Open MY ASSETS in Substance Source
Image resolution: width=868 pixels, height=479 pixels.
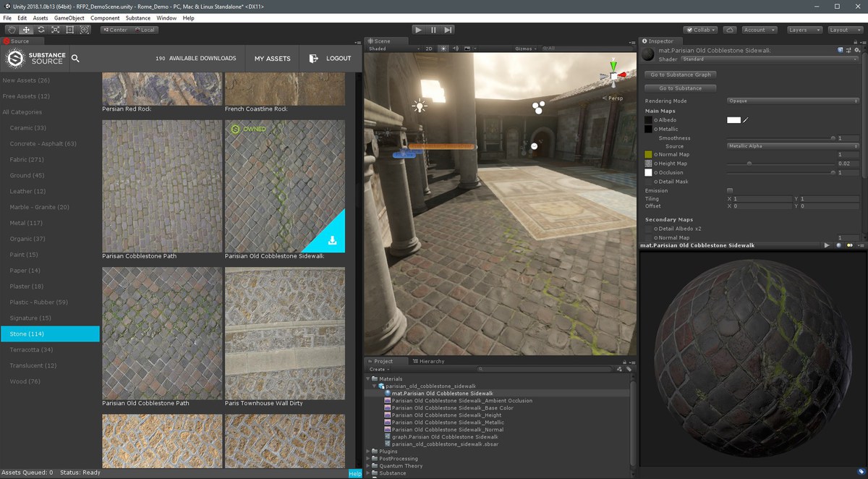pos(273,59)
